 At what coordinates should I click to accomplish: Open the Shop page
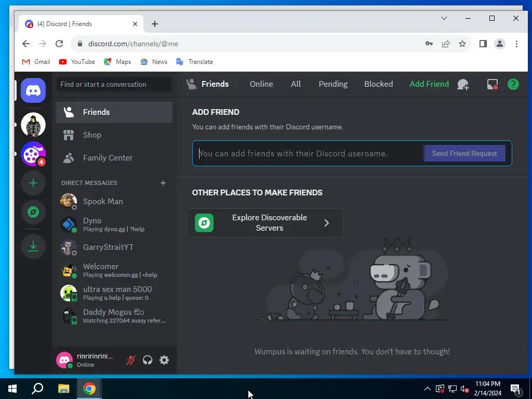coord(114,135)
